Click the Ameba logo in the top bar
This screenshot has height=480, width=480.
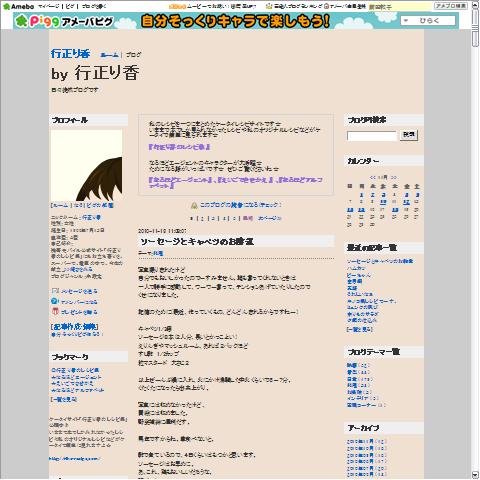point(18,6)
